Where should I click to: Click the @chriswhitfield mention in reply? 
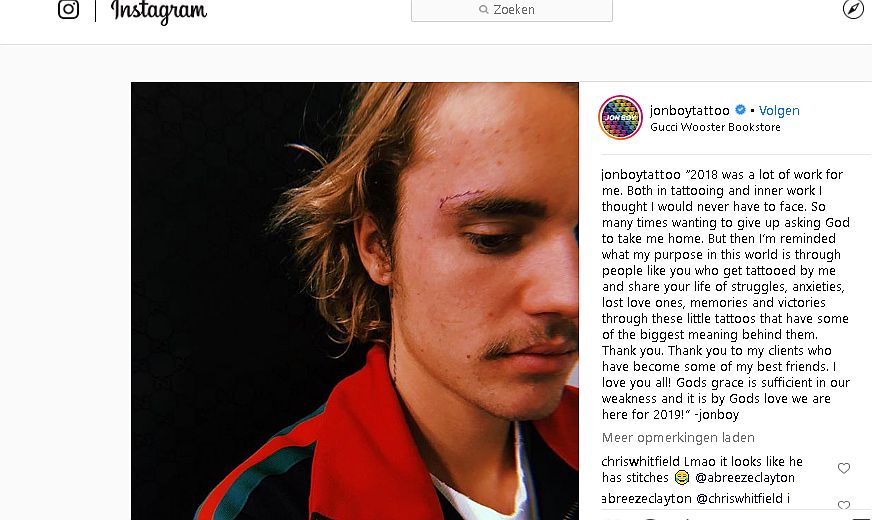coord(739,498)
